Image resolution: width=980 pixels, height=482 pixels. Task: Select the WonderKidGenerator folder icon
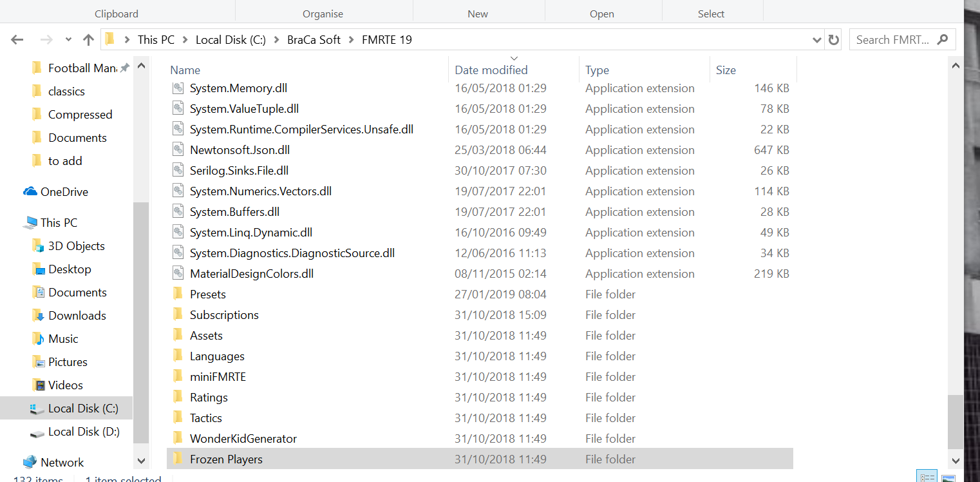(178, 439)
